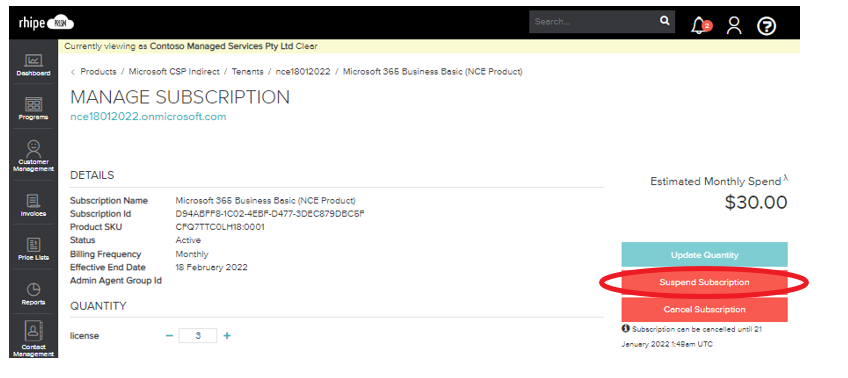848x378 pixels.
Task: Decrease license quantity with minus button
Action: click(x=169, y=336)
